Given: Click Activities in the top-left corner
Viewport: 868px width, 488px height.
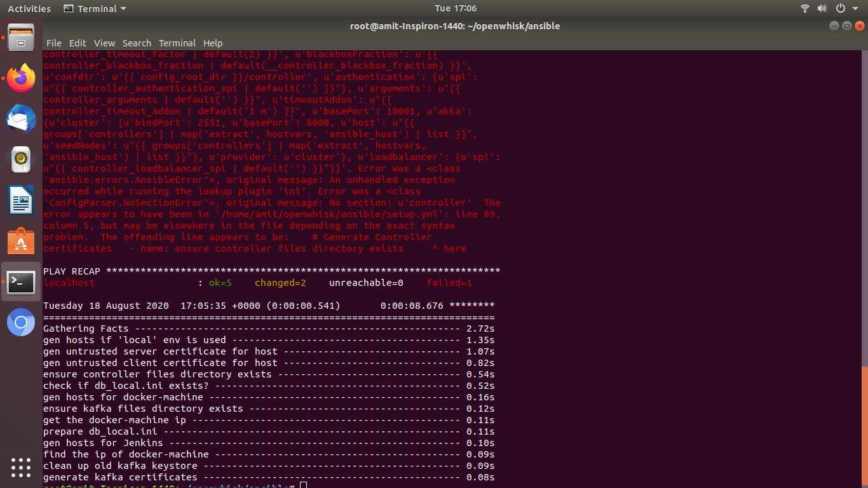Looking at the screenshot, I should (29, 8).
